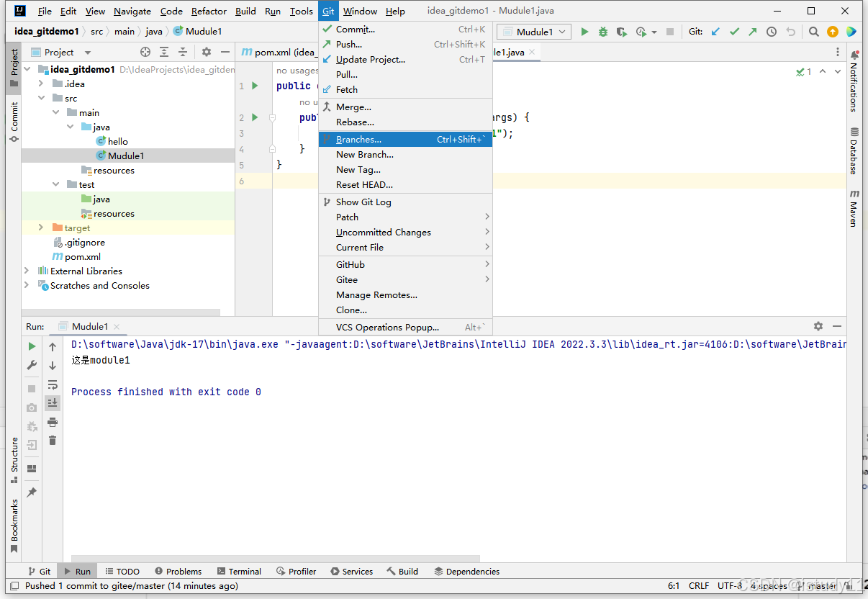Collapse the test folder node
Image resolution: width=868 pixels, height=599 pixels.
56,184
